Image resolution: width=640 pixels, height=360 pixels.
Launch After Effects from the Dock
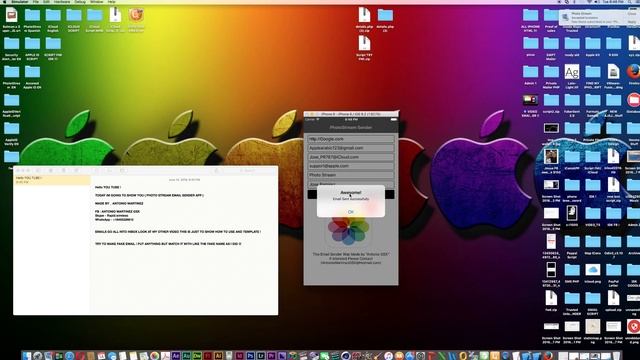(x=176, y=356)
